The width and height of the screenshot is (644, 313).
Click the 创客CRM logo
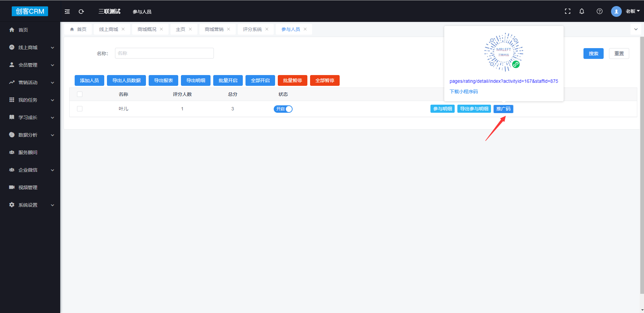(30, 11)
